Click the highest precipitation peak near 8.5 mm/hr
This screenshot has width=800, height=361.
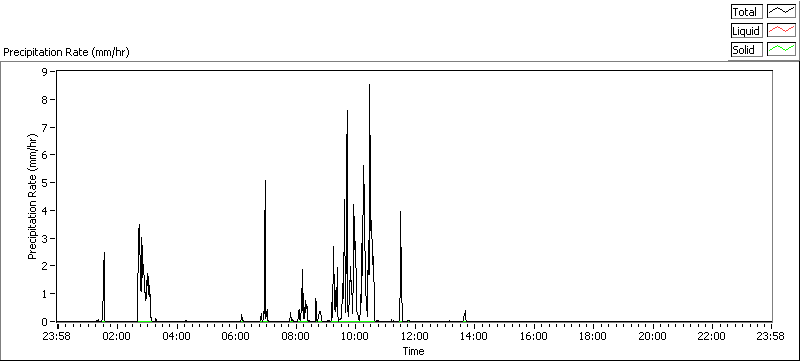coord(369,85)
